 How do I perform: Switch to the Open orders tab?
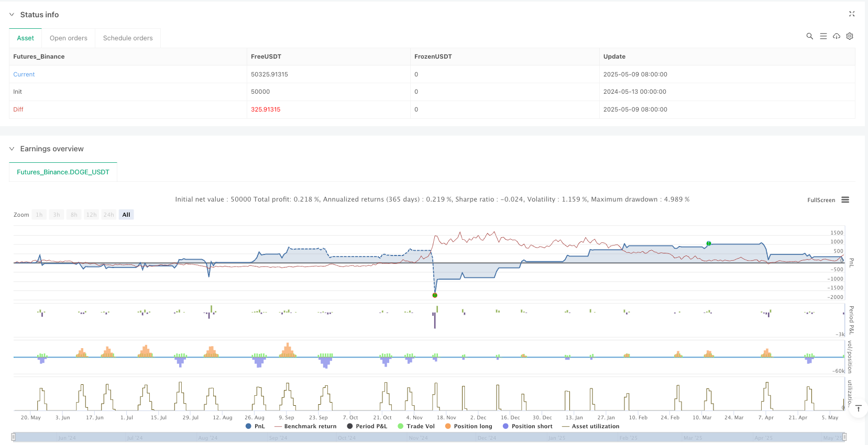(x=69, y=38)
